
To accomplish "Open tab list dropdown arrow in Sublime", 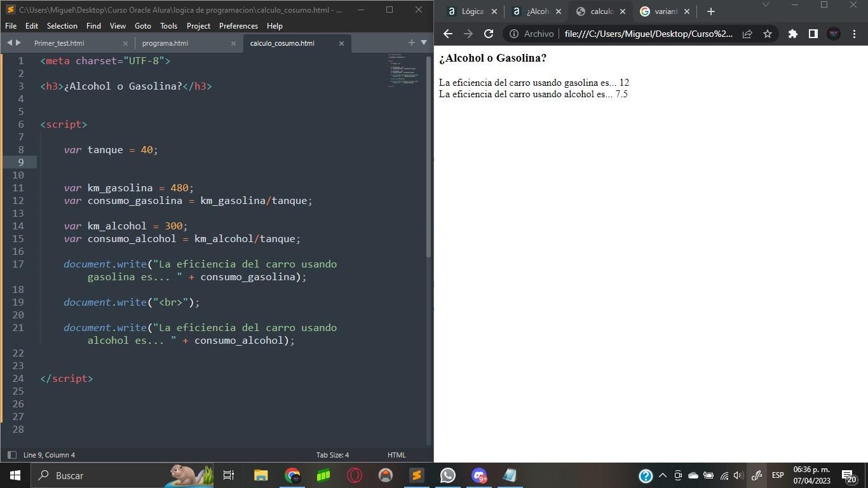I will click(x=424, y=43).
